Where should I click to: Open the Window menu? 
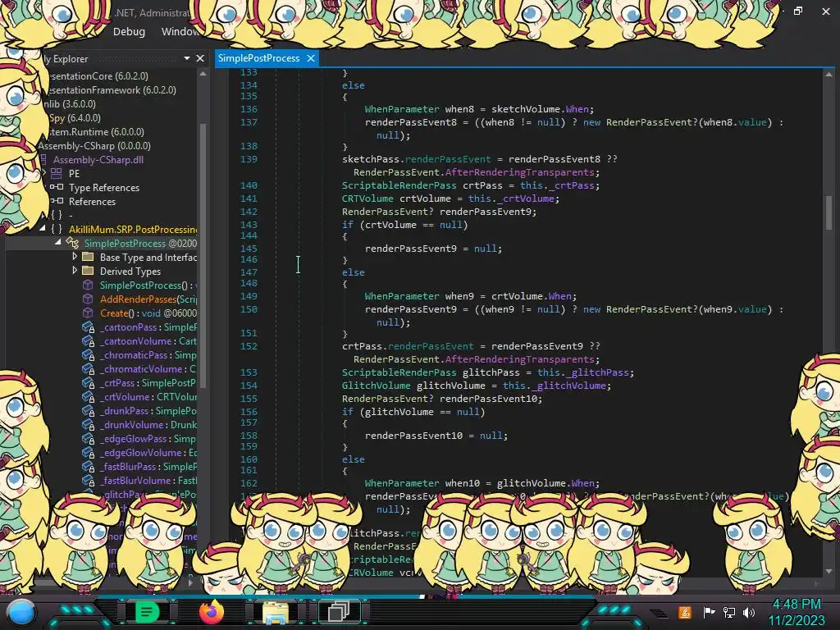tap(180, 32)
